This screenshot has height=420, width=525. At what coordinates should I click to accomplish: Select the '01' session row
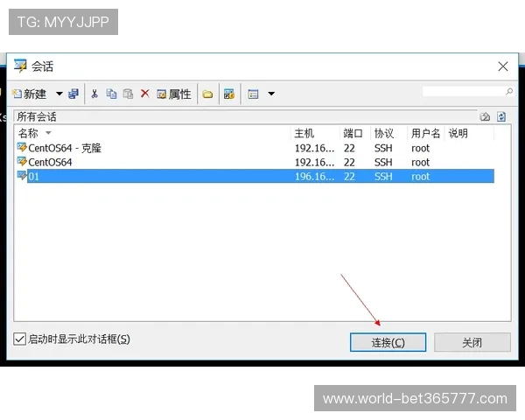click(255, 177)
